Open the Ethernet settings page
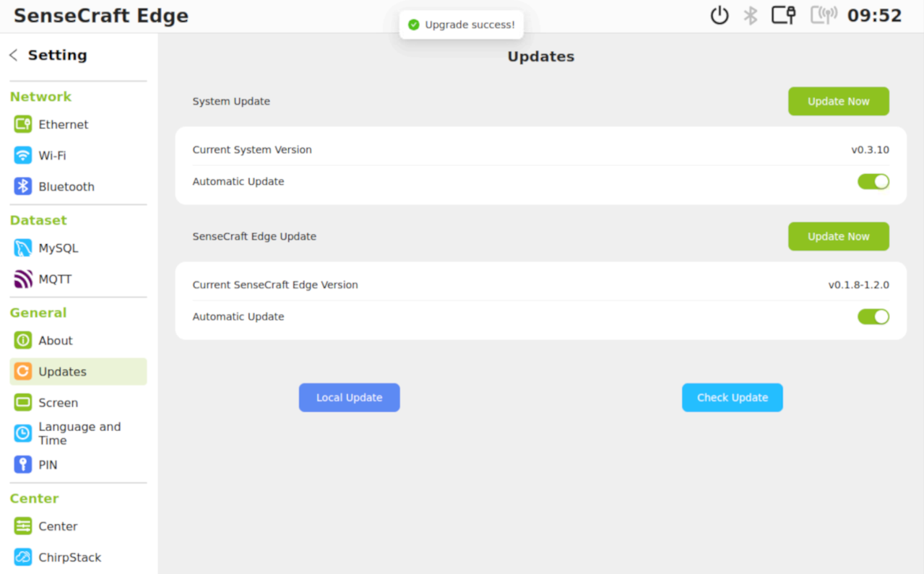924x574 pixels. (x=78, y=124)
